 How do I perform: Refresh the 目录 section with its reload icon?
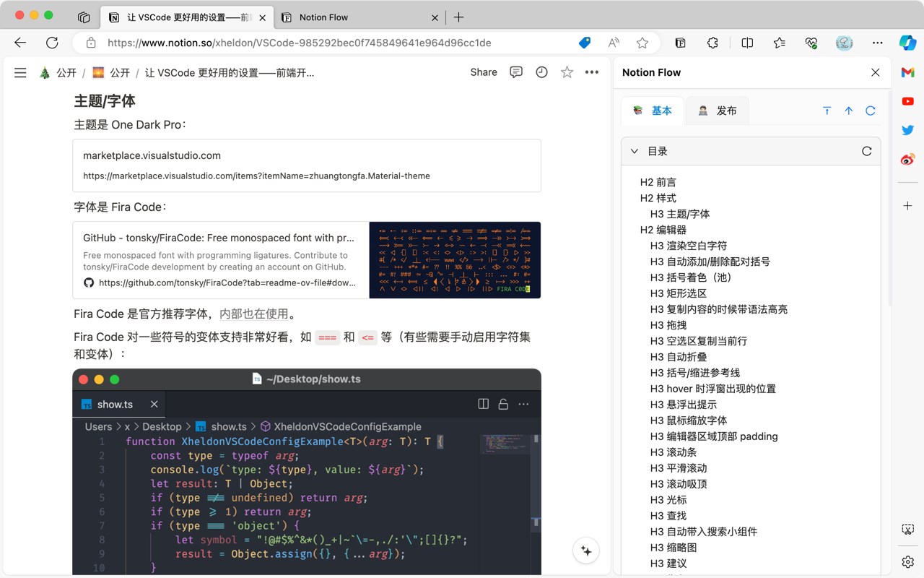(x=867, y=151)
